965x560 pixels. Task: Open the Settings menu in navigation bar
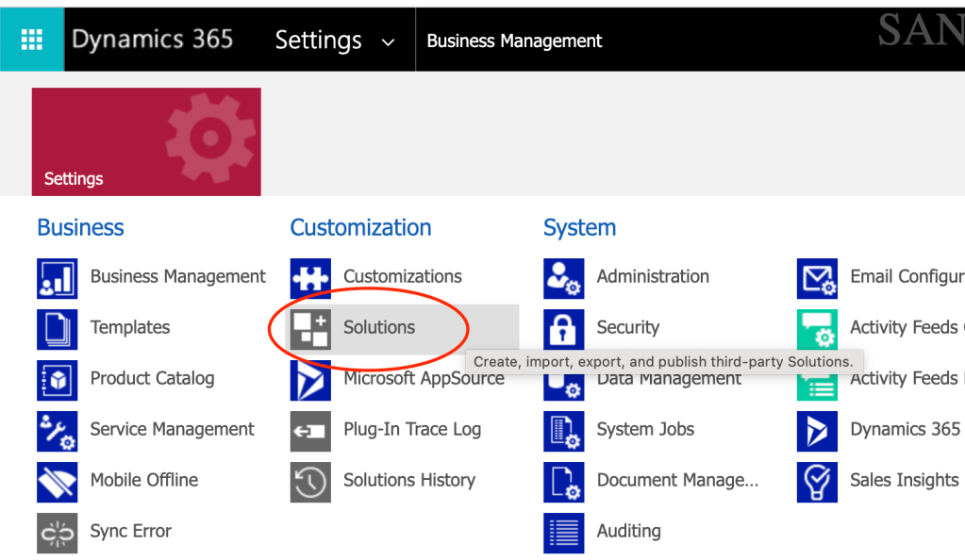tap(319, 41)
